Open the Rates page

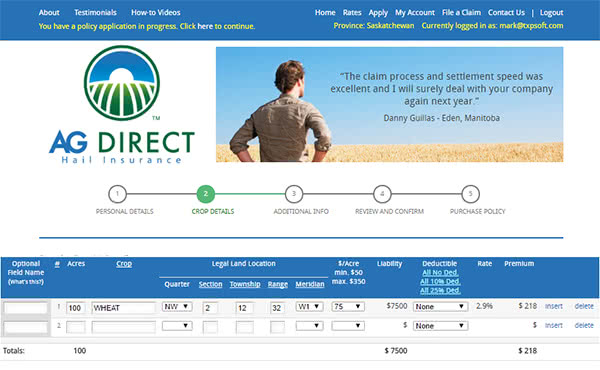pos(352,13)
